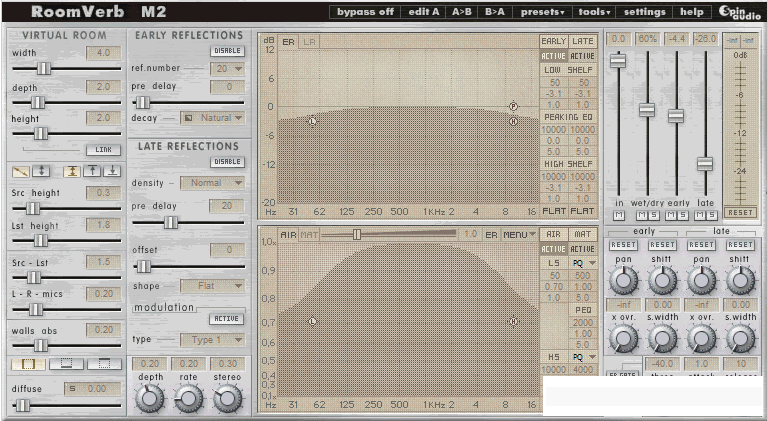Open the shape Flat dropdown
The image size is (768, 421).
tap(213, 286)
